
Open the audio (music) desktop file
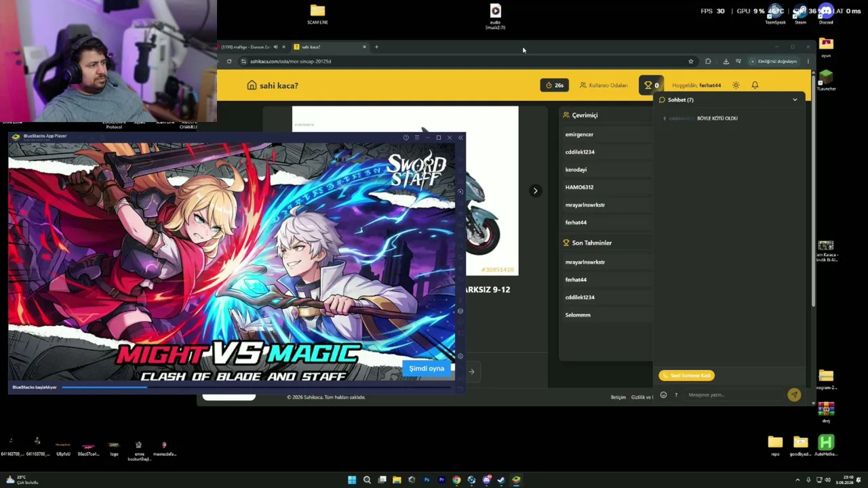496,17
